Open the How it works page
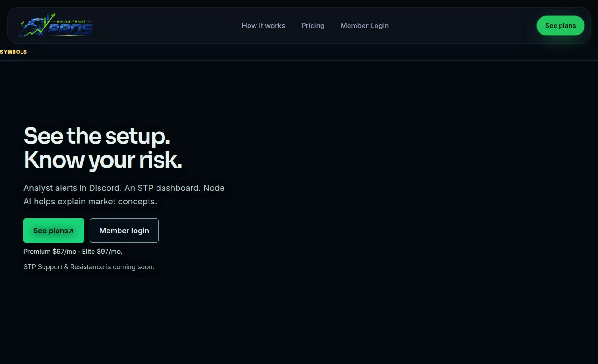Viewport: 598px width, 364px height. point(263,26)
